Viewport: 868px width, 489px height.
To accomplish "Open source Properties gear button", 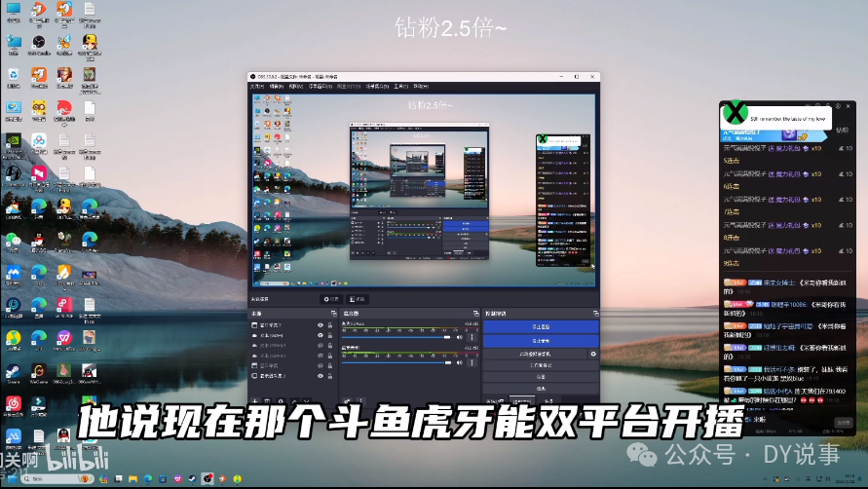I will (x=331, y=299).
